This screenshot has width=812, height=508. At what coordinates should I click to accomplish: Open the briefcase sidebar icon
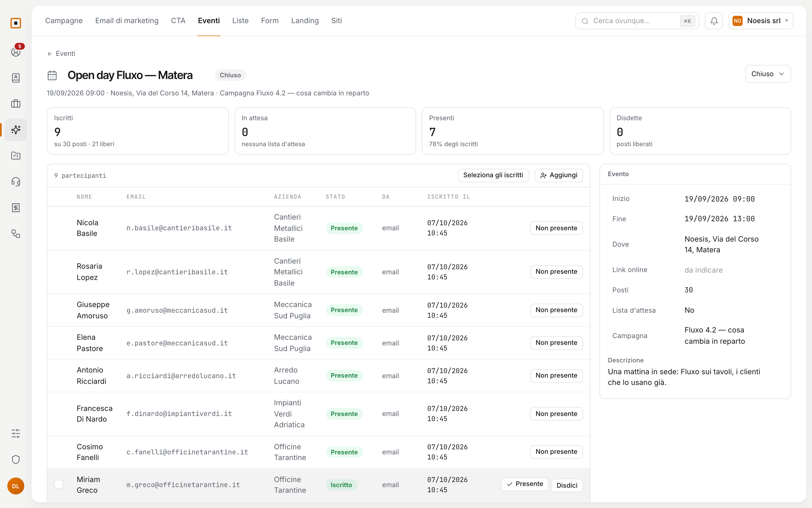click(x=16, y=104)
